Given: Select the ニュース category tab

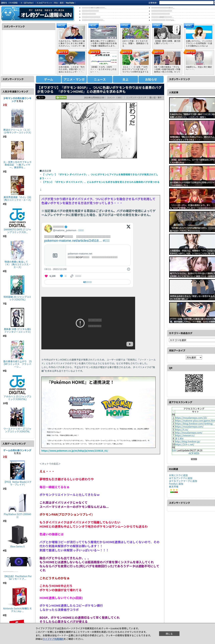Looking at the screenshot, I should [x=100, y=79].
